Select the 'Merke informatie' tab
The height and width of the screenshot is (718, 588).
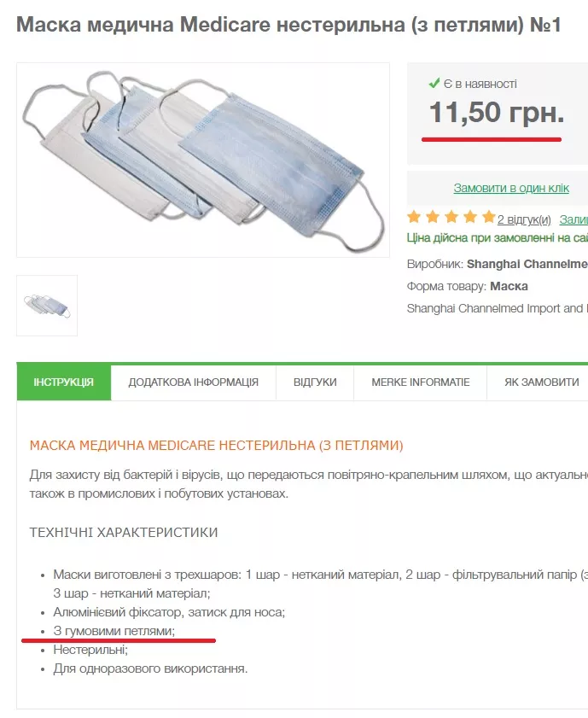[421, 382]
